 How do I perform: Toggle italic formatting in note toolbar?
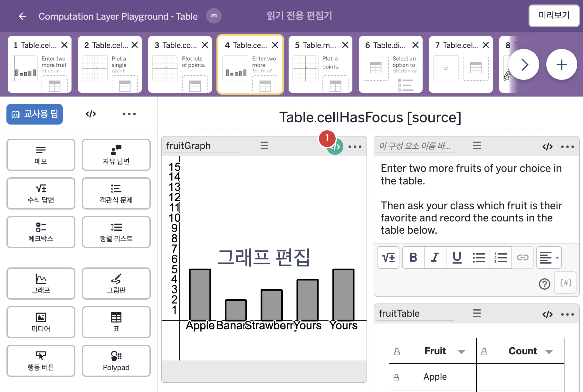point(435,257)
